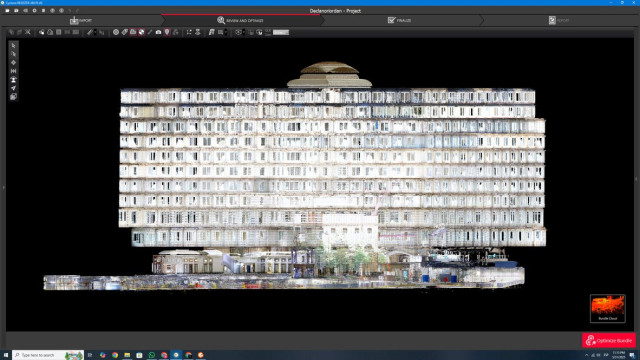Image resolution: width=640 pixels, height=360 pixels.
Task: Toggle the highlighted folder icon in the toolbar
Action: tap(133, 32)
